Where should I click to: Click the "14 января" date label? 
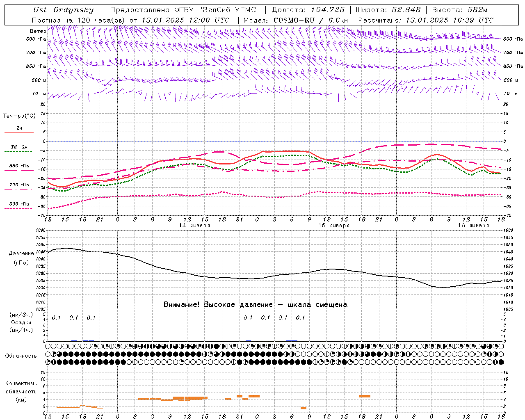tap(194, 226)
